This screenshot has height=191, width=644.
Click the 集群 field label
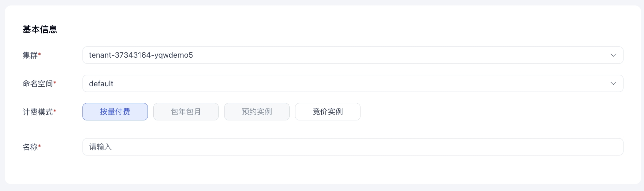pyautogui.click(x=30, y=55)
